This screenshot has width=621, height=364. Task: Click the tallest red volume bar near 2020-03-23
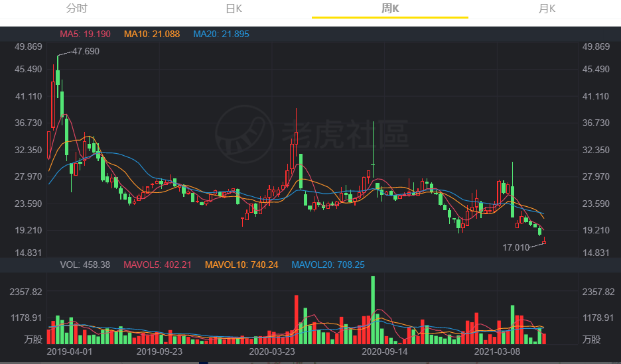point(297,320)
